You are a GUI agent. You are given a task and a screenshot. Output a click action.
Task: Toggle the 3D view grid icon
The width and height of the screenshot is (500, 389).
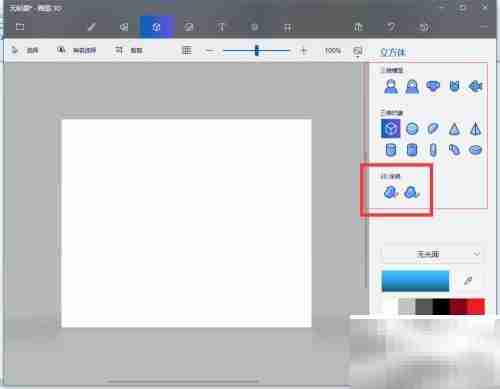187,51
